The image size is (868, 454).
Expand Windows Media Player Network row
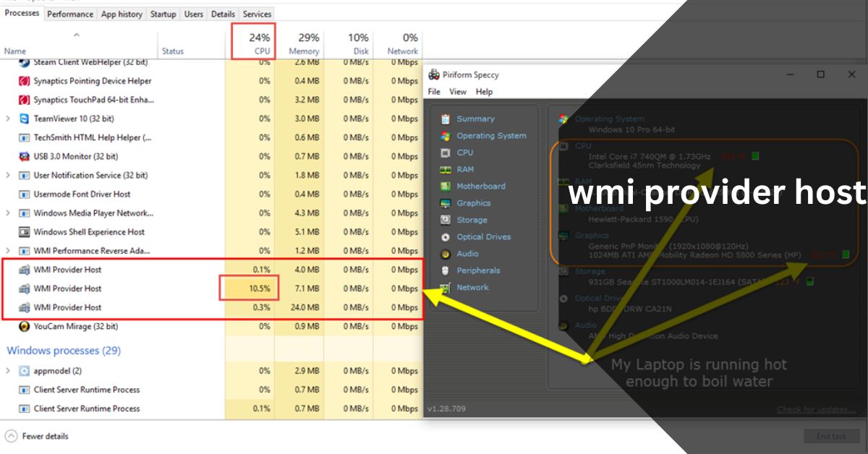pyautogui.click(x=8, y=213)
